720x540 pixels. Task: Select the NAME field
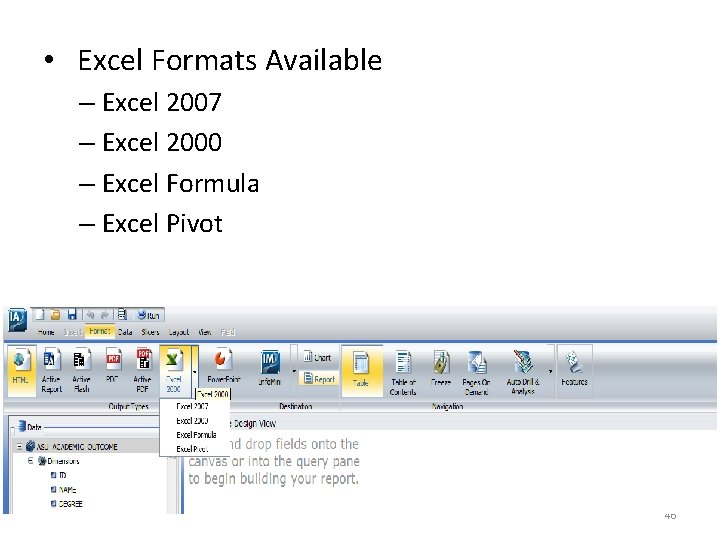(x=63, y=489)
